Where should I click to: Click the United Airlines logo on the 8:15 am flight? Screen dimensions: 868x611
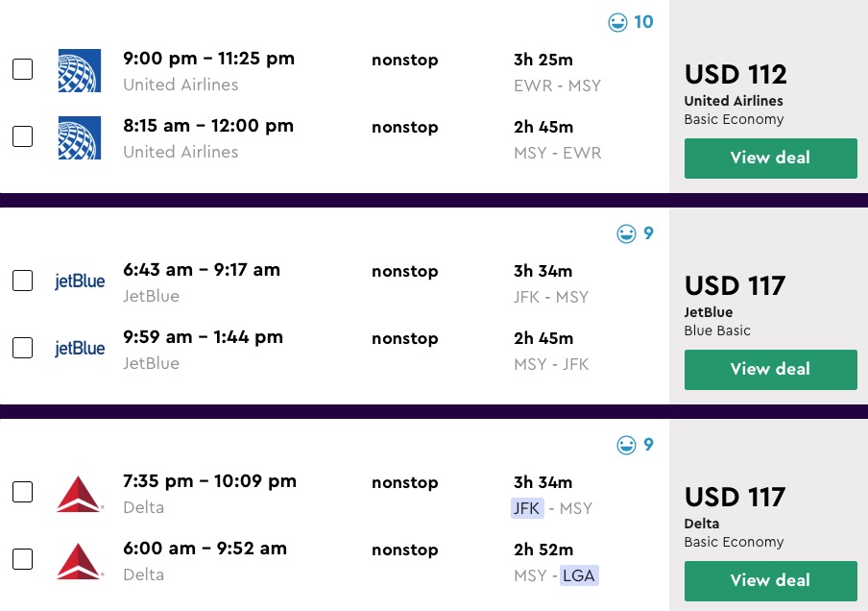tap(79, 137)
